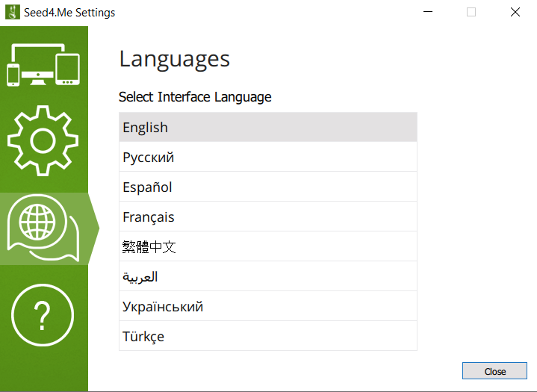Select Türkçe as interface language
The image size is (537, 392).
pos(268,336)
